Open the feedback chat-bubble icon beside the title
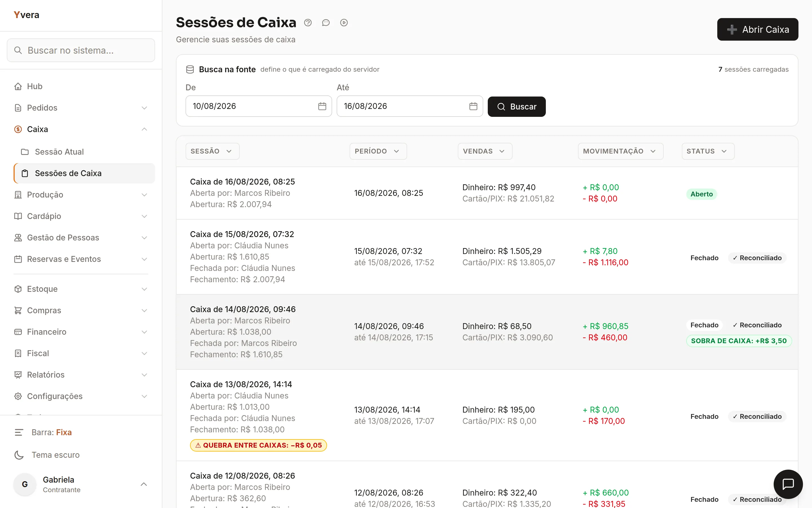The height and width of the screenshot is (508, 812). 326,23
